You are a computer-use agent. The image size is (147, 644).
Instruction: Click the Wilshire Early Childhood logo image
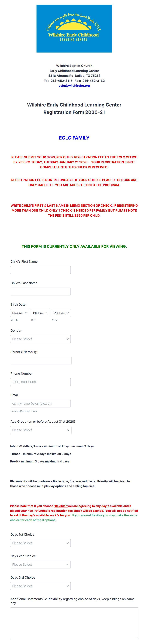[74, 28]
